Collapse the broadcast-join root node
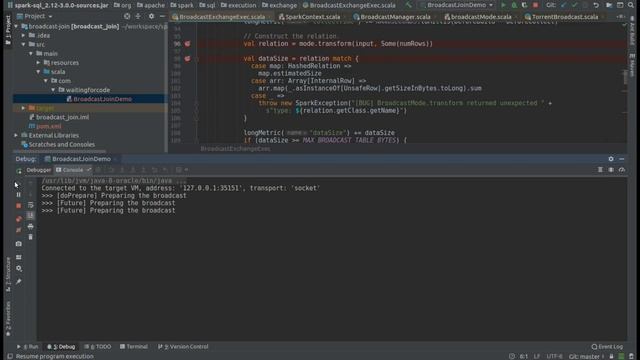Screen dimensions: 640x360 pos(16,27)
